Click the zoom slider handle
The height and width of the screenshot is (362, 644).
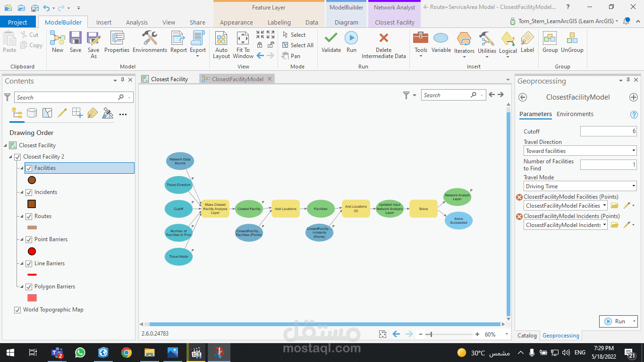(430, 334)
